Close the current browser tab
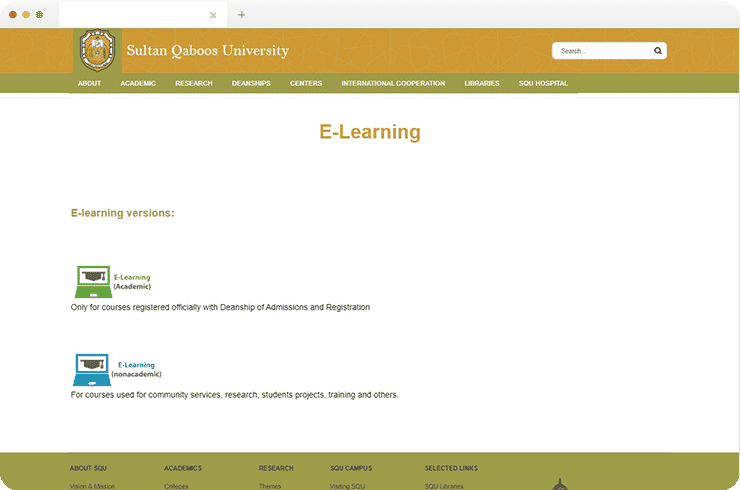740x490 pixels. (213, 15)
